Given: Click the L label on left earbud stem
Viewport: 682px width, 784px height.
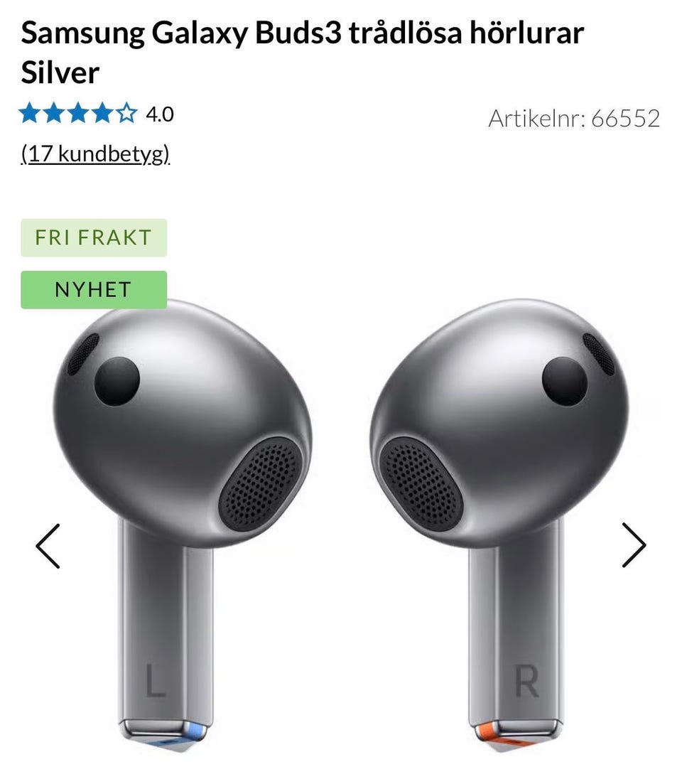Looking at the screenshot, I should point(156,680).
